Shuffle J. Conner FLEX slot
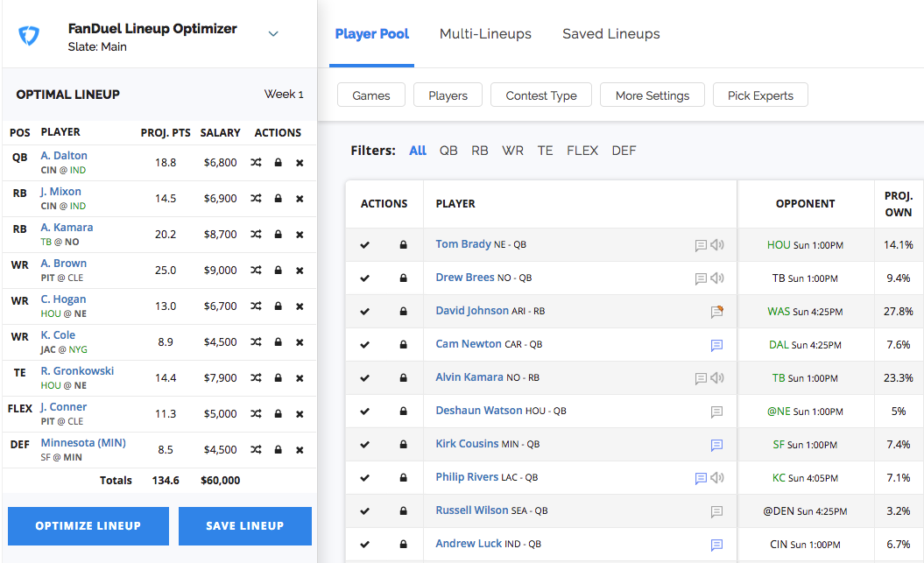This screenshot has height=563, width=924. [256, 414]
